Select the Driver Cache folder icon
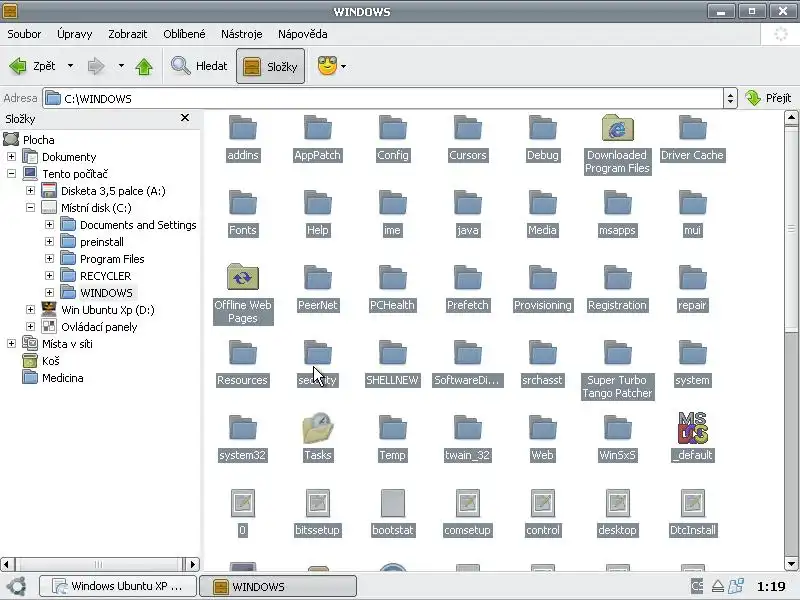This screenshot has height=600, width=800. tap(692, 128)
